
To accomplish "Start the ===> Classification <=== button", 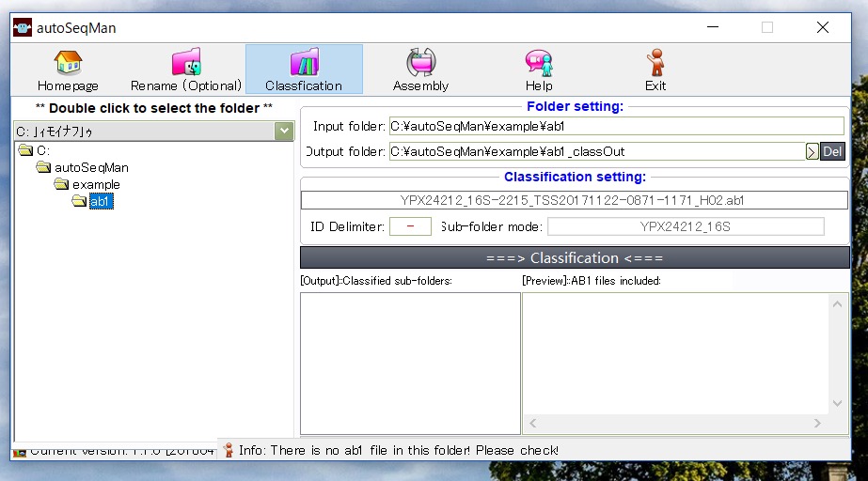I will (x=575, y=258).
